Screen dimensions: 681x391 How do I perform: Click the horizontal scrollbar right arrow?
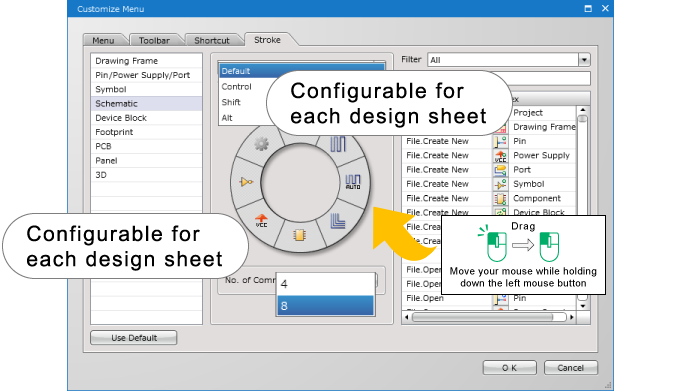572,317
